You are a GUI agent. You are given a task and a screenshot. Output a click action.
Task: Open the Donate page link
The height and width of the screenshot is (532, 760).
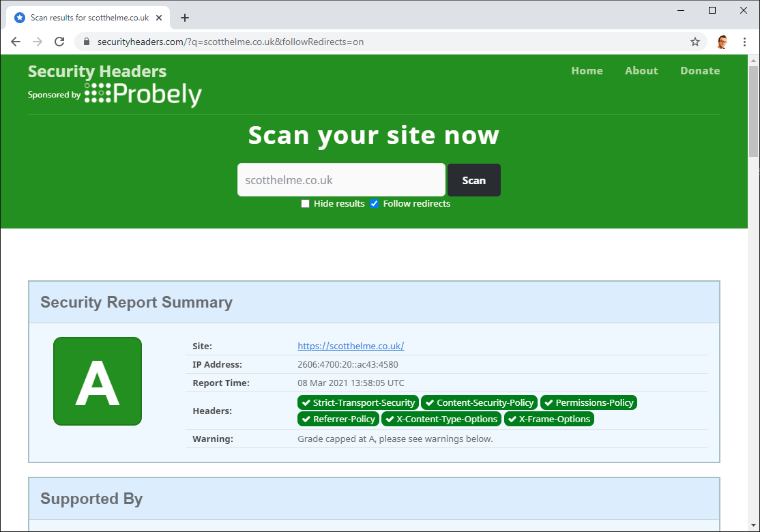pyautogui.click(x=700, y=71)
